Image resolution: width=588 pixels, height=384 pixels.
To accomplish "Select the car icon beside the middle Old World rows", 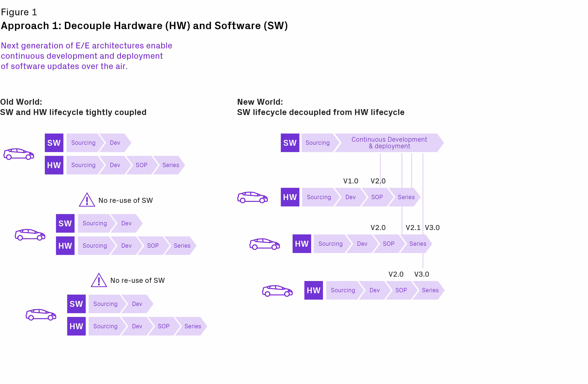I will (x=30, y=235).
